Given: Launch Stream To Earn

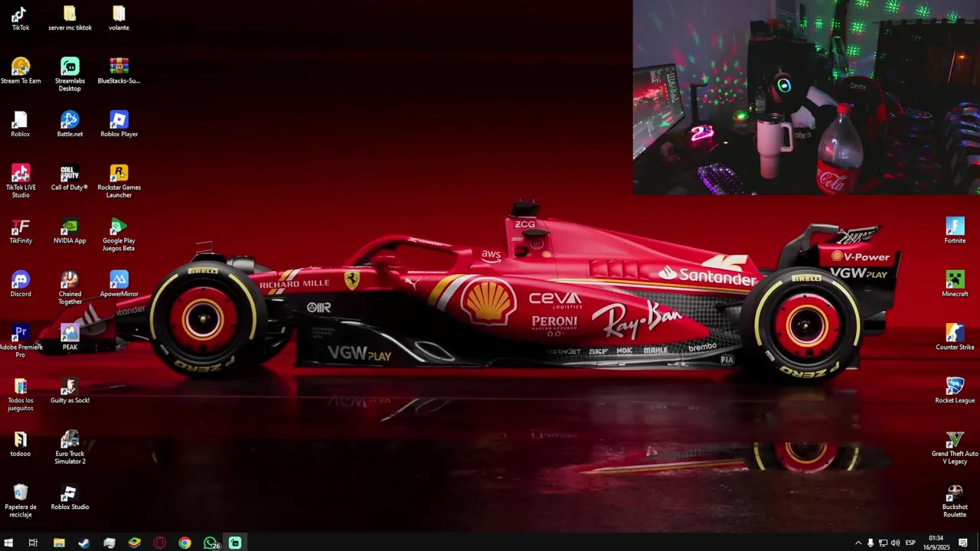Looking at the screenshot, I should pyautogui.click(x=21, y=71).
